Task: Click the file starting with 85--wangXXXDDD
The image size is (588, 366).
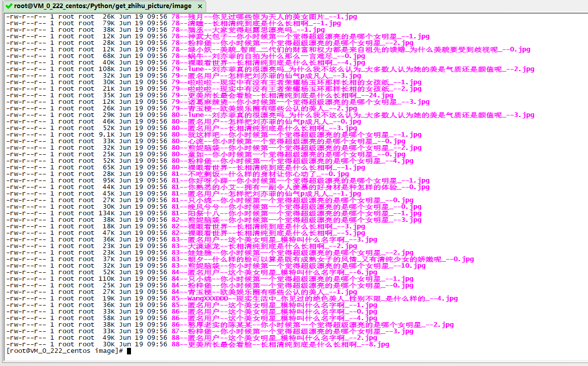Action: pos(307,298)
